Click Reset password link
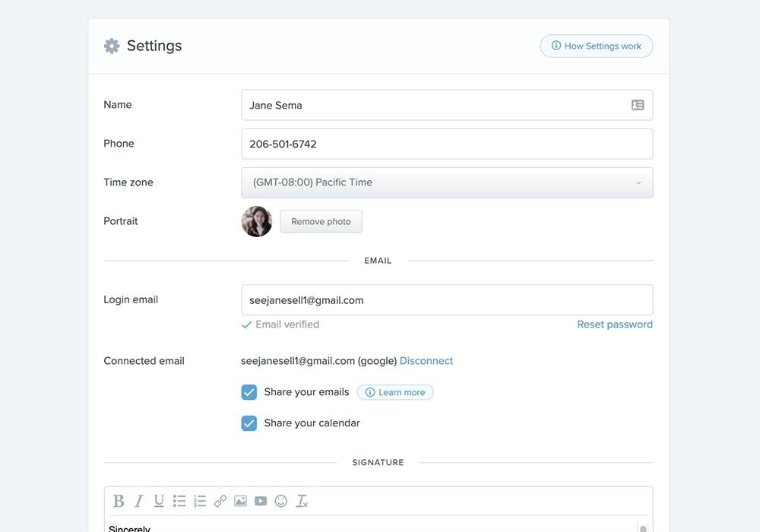The height and width of the screenshot is (532, 760). point(615,325)
